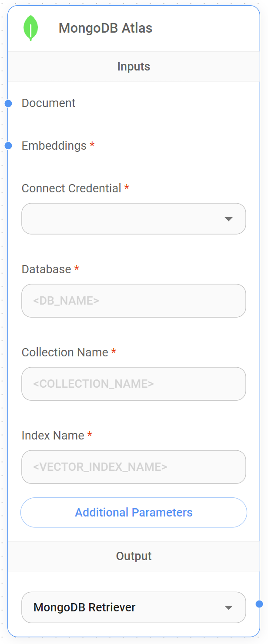Click the Document input connection dot

click(x=8, y=103)
